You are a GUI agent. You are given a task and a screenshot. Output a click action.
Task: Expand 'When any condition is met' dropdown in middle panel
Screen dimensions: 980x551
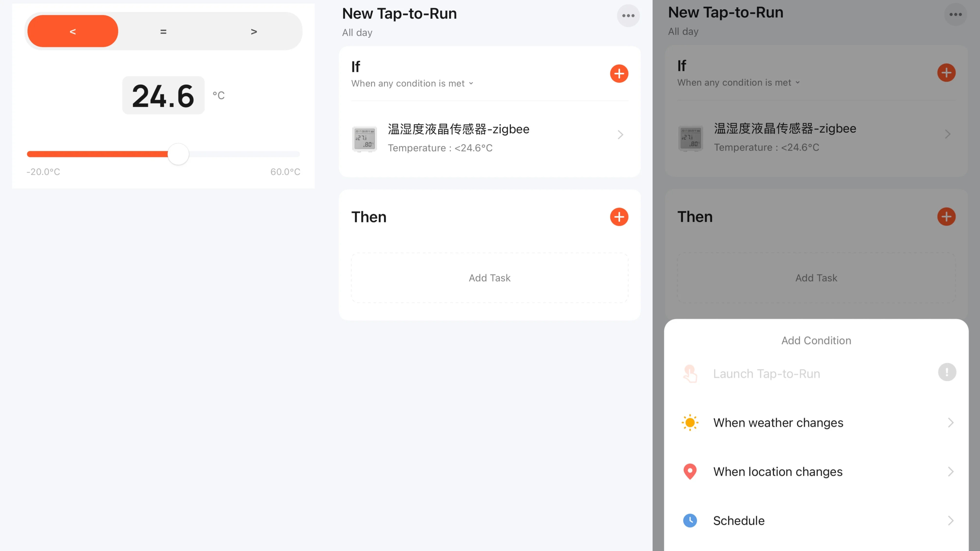coord(412,83)
